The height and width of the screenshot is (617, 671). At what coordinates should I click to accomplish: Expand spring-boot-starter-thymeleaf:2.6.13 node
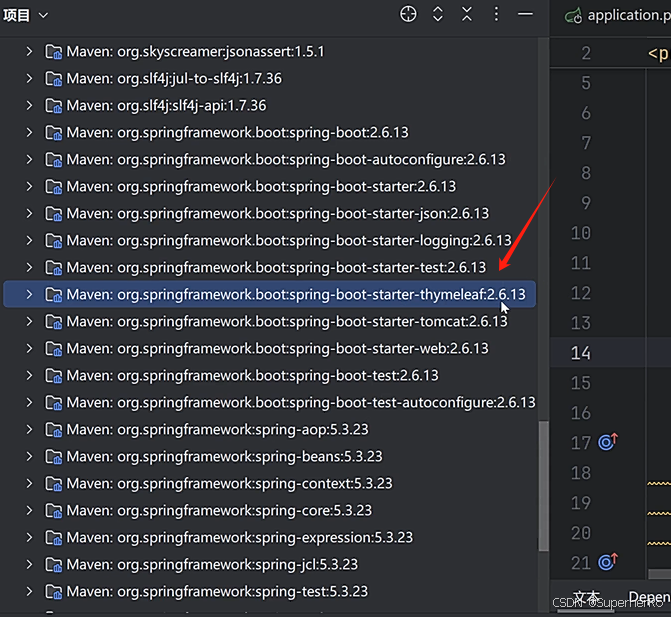(x=29, y=294)
